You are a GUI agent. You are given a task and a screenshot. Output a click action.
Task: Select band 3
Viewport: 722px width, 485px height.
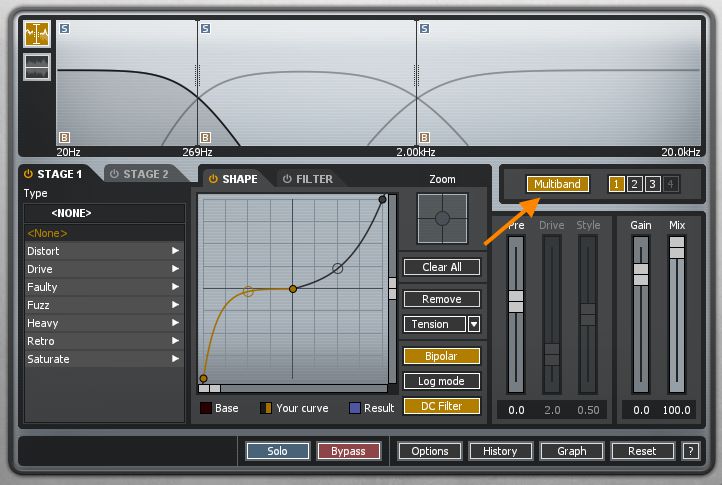(652, 184)
